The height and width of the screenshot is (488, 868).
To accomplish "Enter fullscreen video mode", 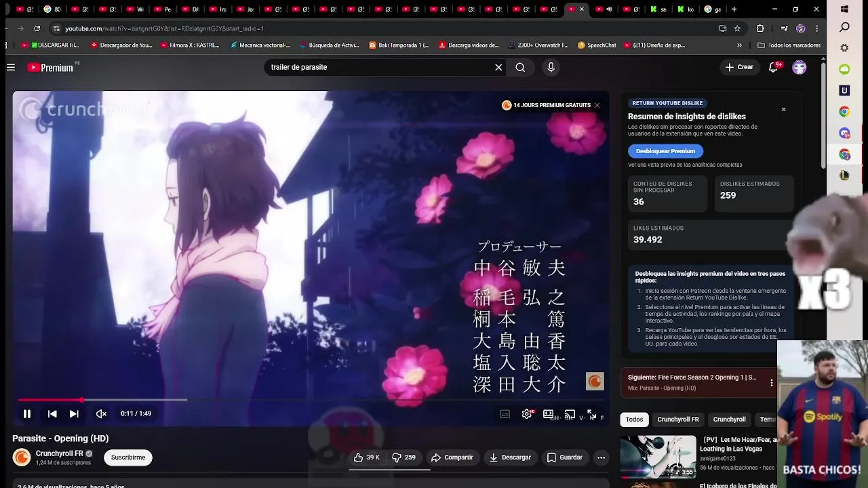I will point(591,414).
